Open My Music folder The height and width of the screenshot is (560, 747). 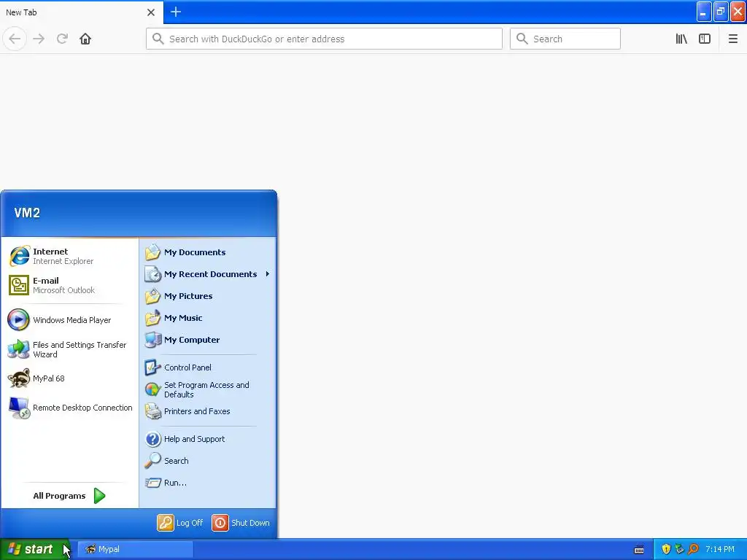[208, 318]
